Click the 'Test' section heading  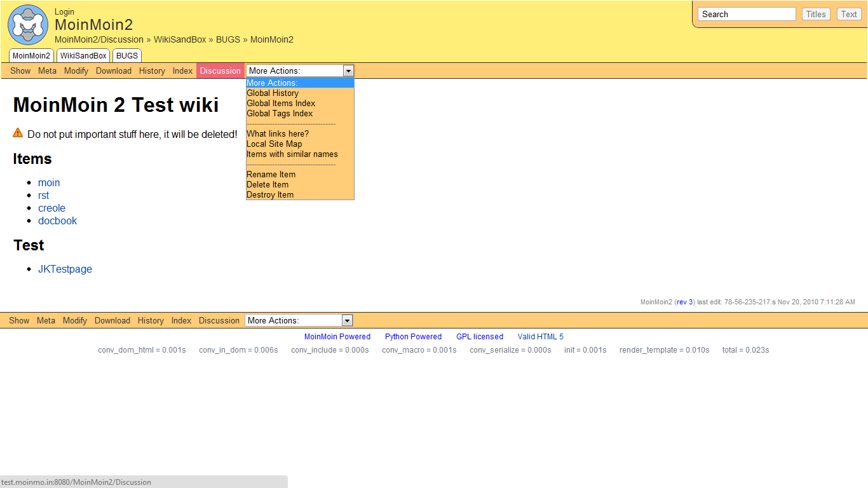pyautogui.click(x=29, y=245)
